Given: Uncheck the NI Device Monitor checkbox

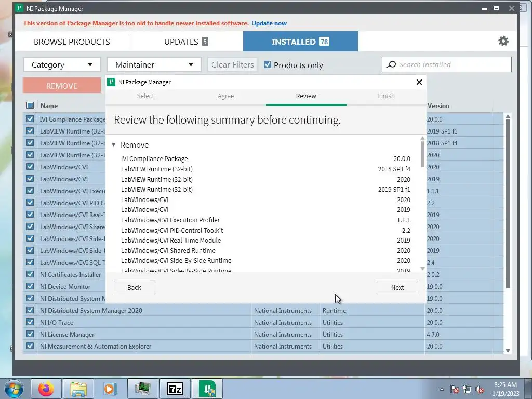Looking at the screenshot, I should click(x=30, y=286).
